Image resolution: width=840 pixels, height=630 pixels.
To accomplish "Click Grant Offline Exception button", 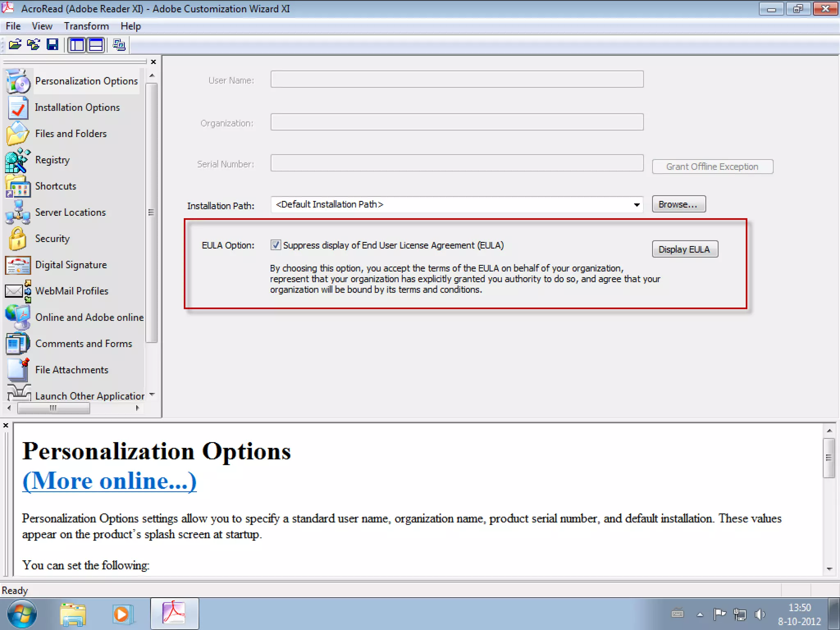I will point(712,167).
